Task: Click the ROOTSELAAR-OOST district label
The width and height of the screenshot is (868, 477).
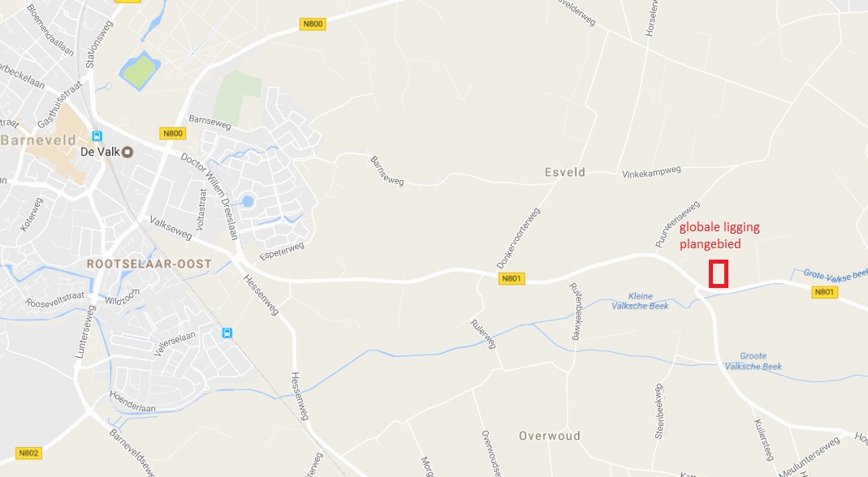Action: tap(149, 264)
